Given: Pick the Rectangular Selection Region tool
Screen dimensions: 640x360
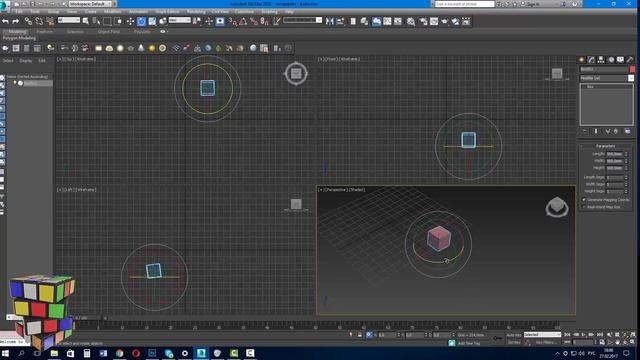Looking at the screenshot, I should [x=107, y=21].
